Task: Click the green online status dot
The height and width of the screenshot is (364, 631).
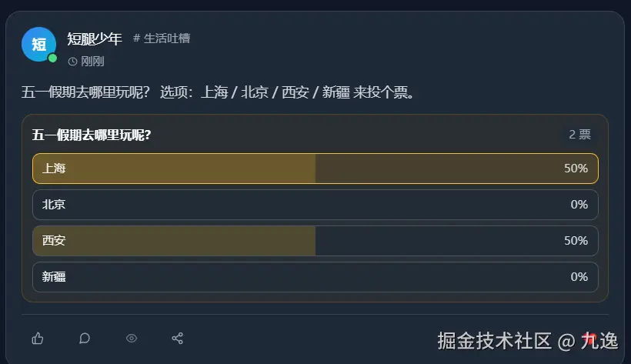Action: pyautogui.click(x=52, y=58)
